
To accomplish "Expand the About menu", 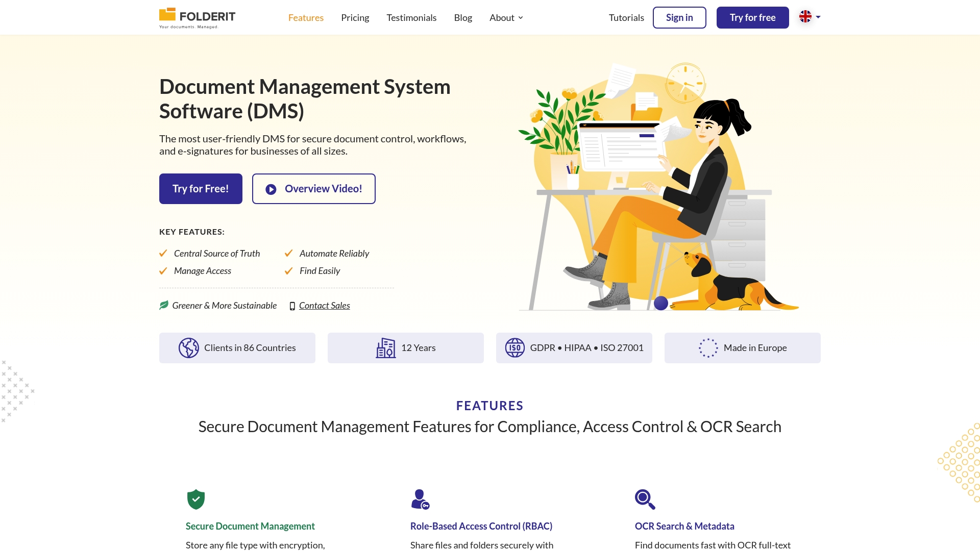I will click(x=506, y=17).
